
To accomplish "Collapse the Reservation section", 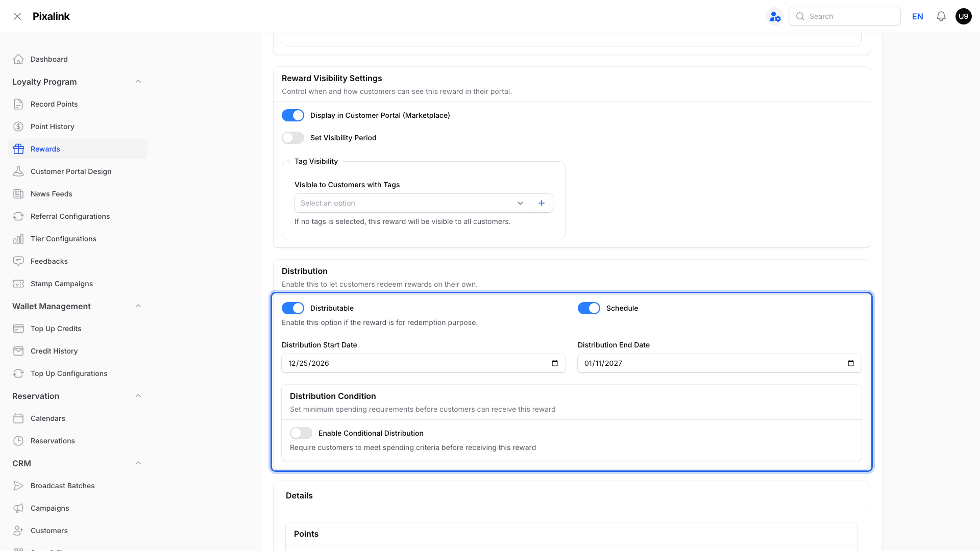I will click(x=138, y=396).
